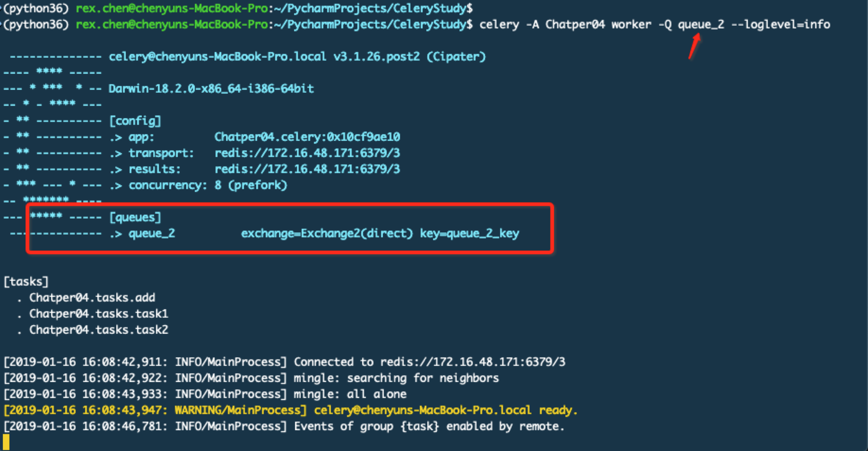Click 'celery@chenyuns-MacBook-Pro.local' banner hostname
The width and height of the screenshot is (868, 451).
tap(217, 56)
